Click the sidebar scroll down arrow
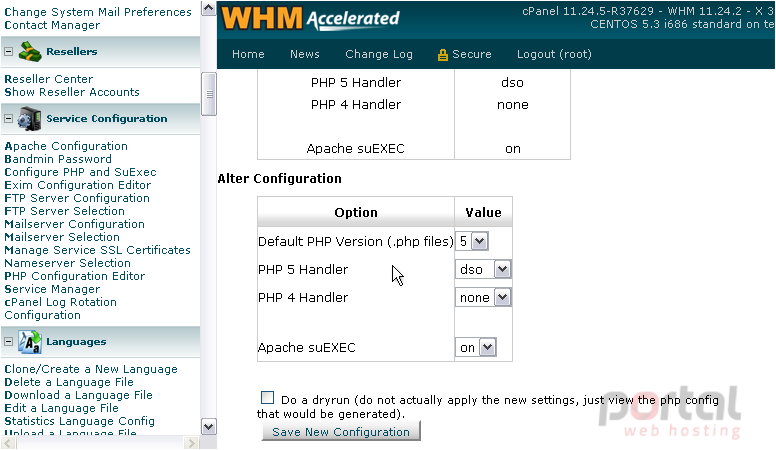Screen dimensions: 776x450 [209, 427]
